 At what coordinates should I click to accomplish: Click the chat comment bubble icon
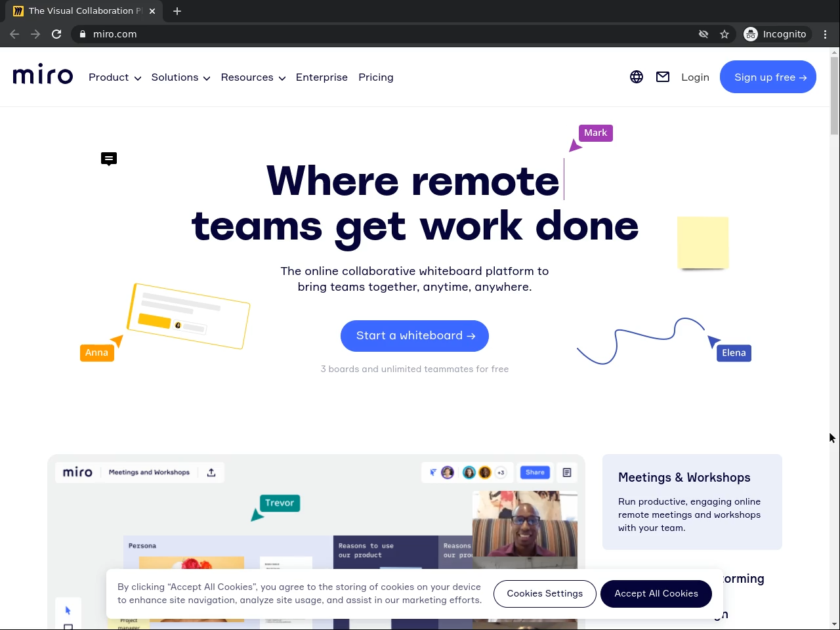(109, 159)
